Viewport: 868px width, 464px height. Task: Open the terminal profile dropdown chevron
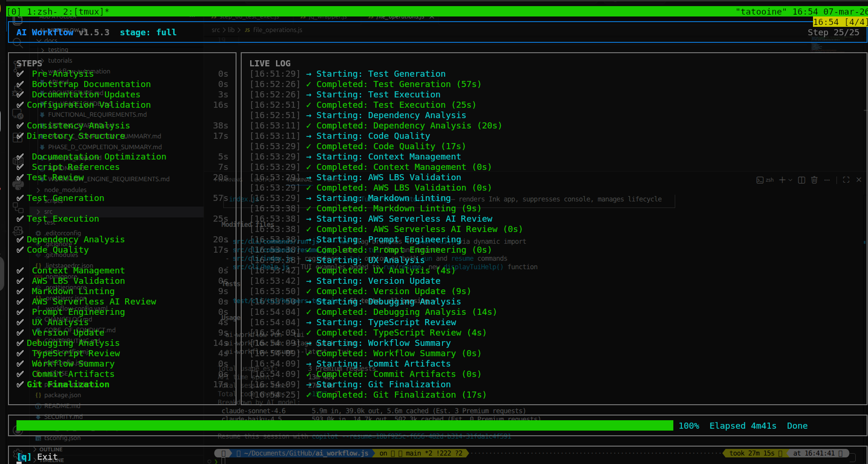[789, 180]
